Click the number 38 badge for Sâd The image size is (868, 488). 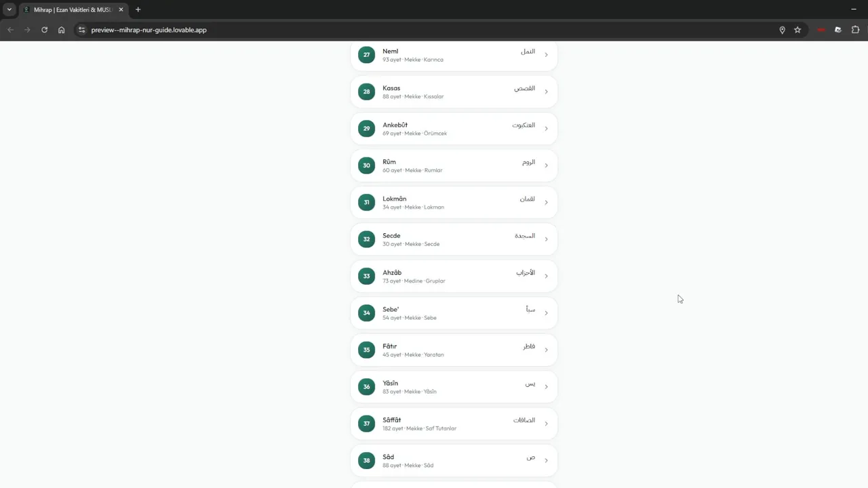click(x=366, y=461)
